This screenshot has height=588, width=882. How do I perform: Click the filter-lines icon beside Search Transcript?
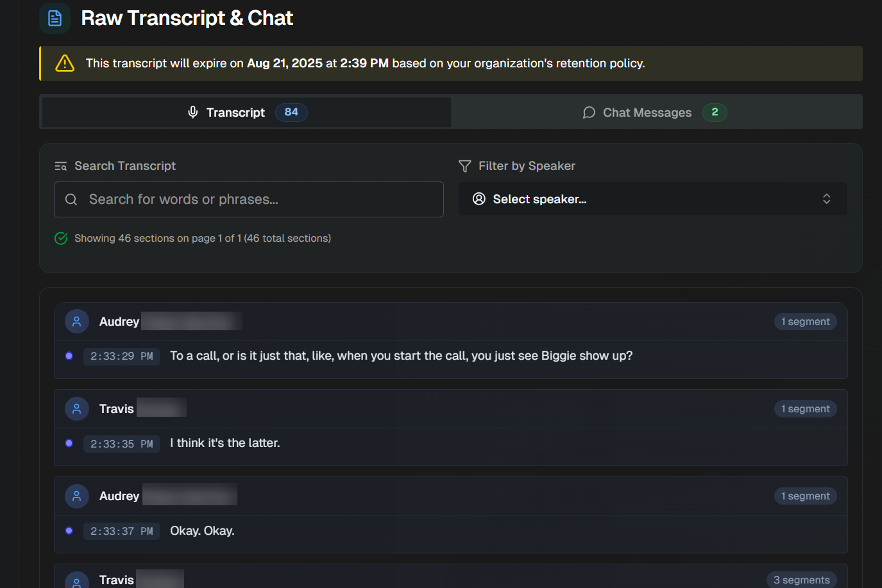pos(60,165)
